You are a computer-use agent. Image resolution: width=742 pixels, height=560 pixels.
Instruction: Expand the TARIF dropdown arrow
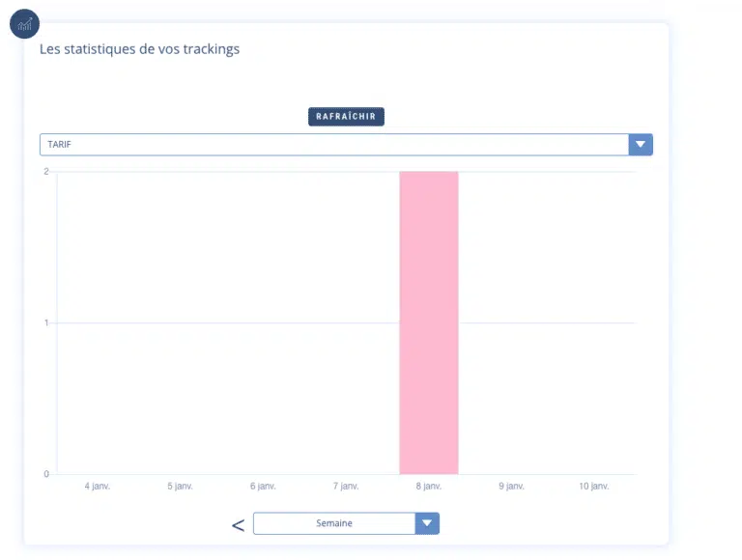pos(641,145)
